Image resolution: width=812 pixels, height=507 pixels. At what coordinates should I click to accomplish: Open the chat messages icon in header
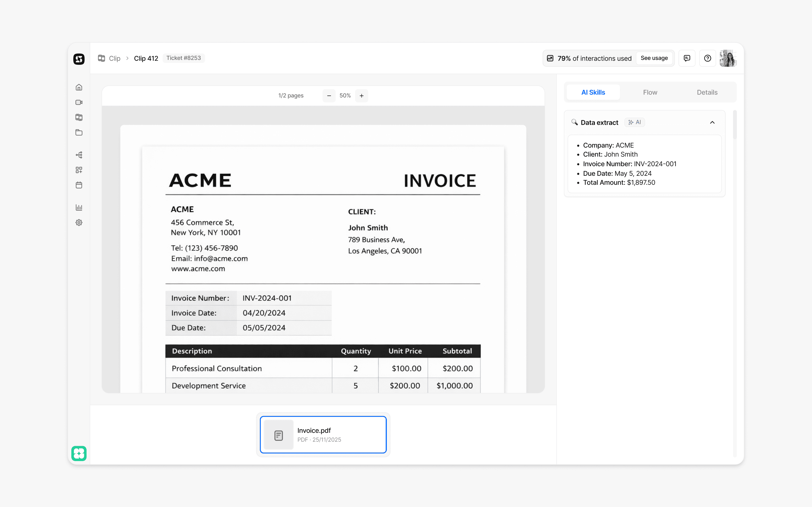pos(687,58)
